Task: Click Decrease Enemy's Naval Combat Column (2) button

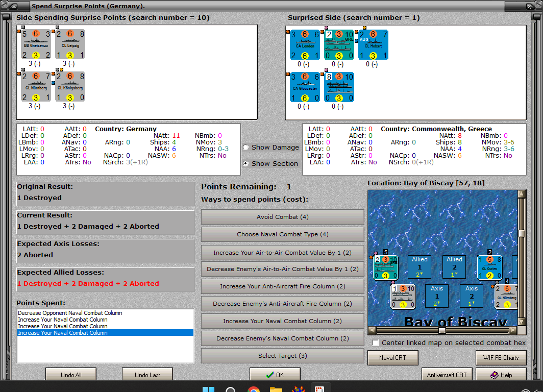Action: 283,338
